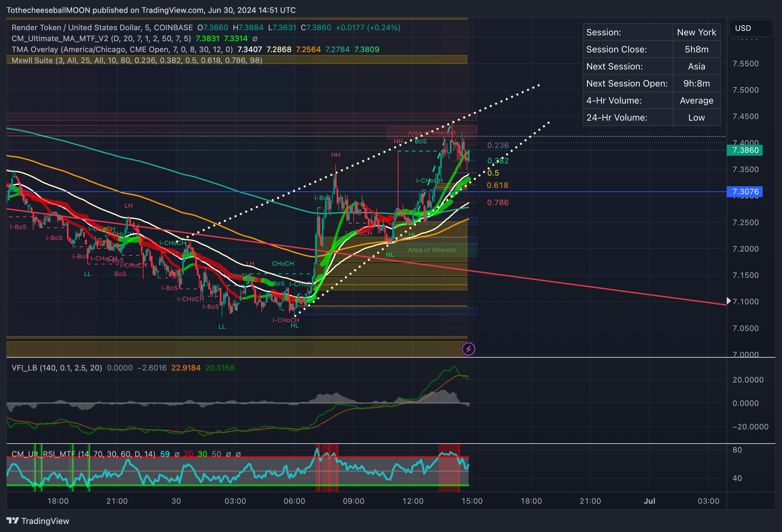Click the green 'Area of Interest' zone label

coord(432,250)
